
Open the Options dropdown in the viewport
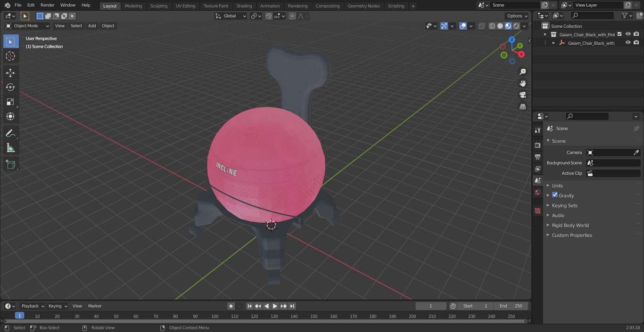517,16
